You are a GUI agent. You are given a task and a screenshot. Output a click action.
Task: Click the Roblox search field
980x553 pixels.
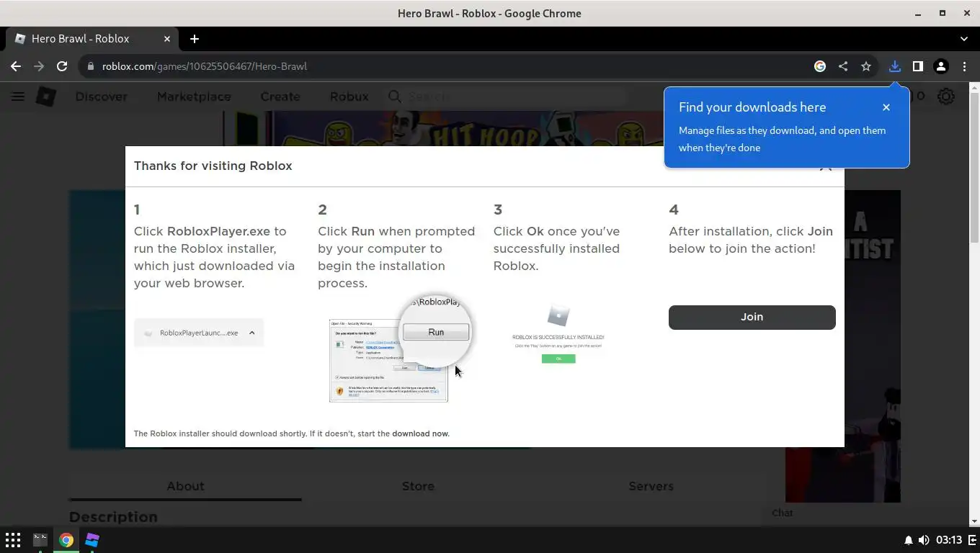tap(504, 96)
